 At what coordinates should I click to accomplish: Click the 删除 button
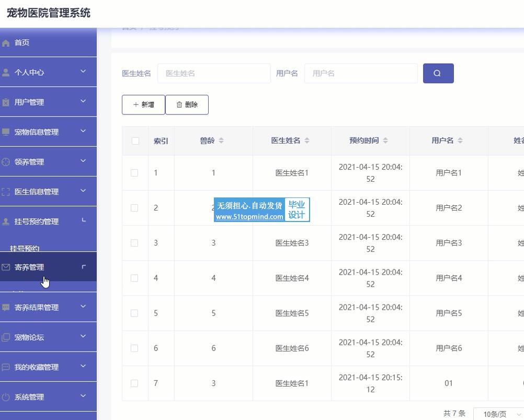pyautogui.click(x=187, y=104)
